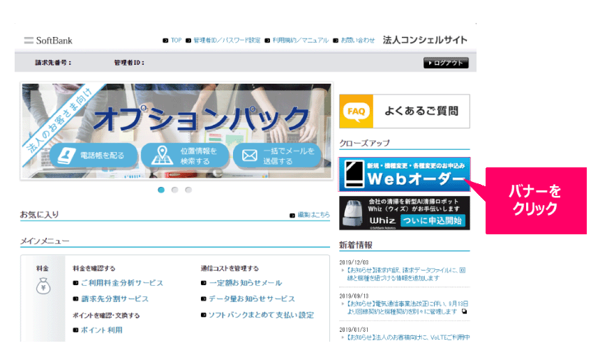Image resolution: width=607 pixels, height=364 pixels.
Task: Click the ログアウト button
Action: [x=446, y=63]
